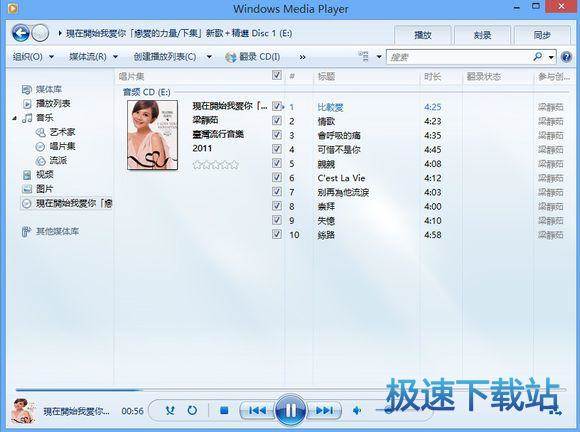Uncheck track 3 會呼吸的痛 checkbox
The image size is (580, 432).
coord(277,135)
